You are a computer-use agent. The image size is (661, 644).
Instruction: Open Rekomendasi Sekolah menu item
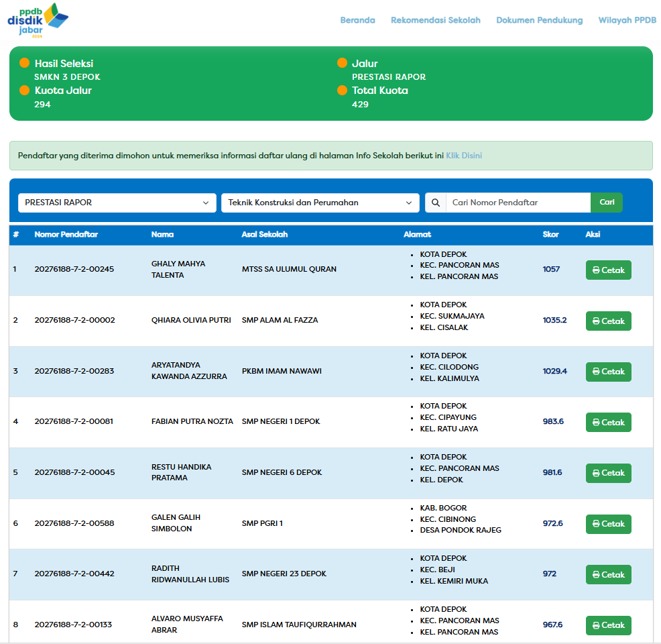436,20
